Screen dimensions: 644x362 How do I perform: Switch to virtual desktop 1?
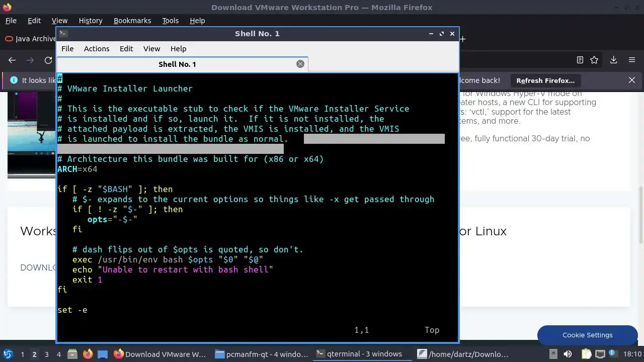(x=22, y=354)
